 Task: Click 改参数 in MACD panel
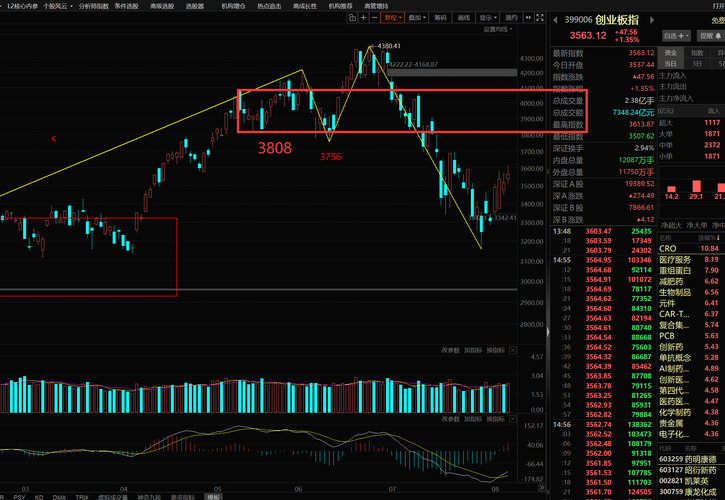[450, 419]
